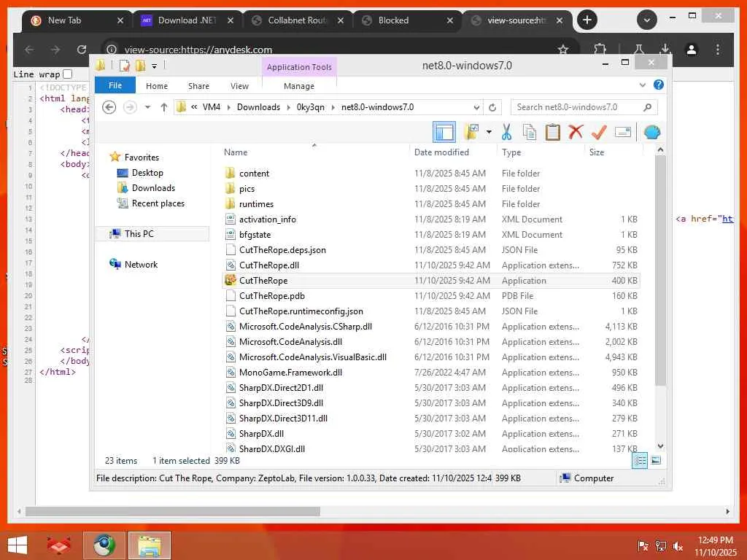Select This PC in navigation pane
The image size is (747, 560).
click(139, 234)
